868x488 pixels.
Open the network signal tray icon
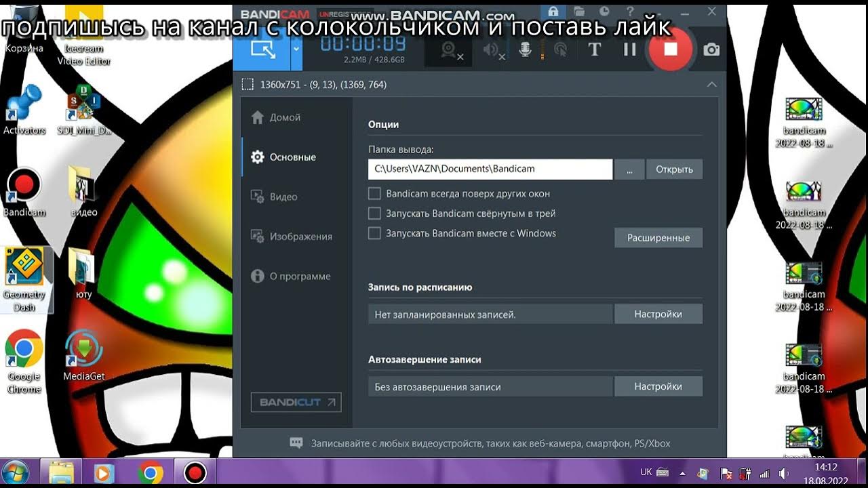765,472
